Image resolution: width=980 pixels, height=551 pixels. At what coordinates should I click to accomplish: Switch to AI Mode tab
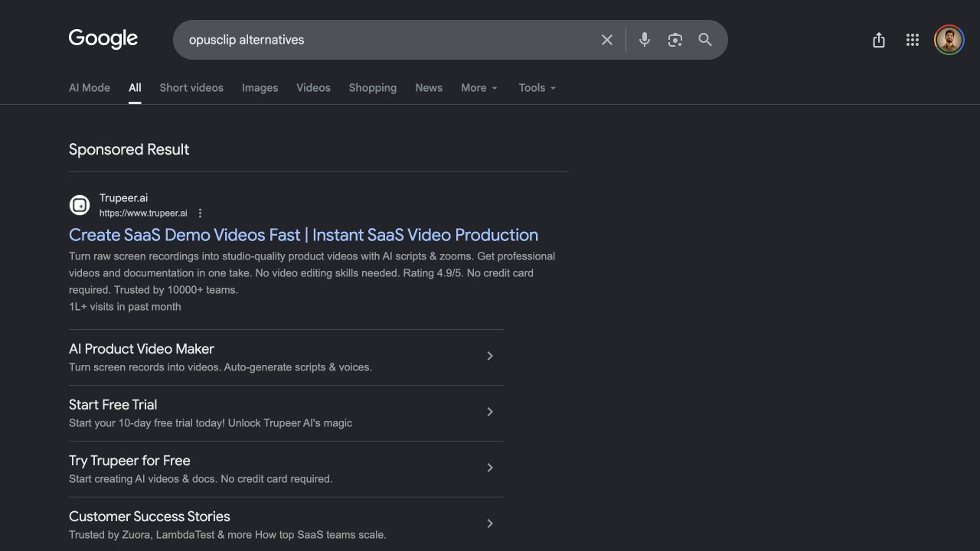(90, 88)
